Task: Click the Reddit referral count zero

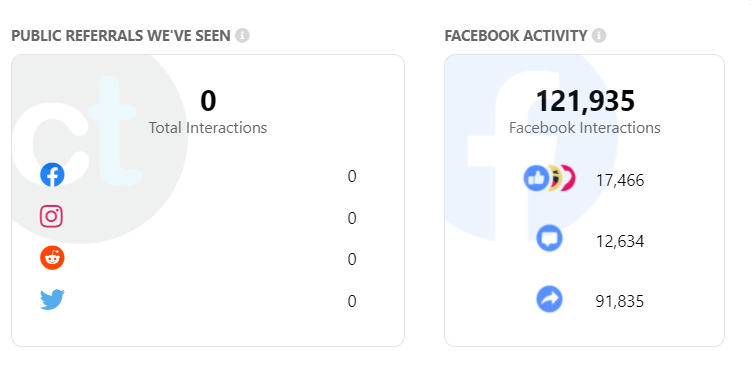Action: (352, 259)
